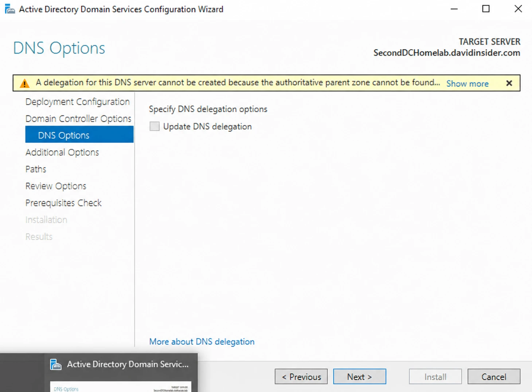The height and width of the screenshot is (392, 532).
Task: Open the Prerequisites Check step
Action: point(63,203)
